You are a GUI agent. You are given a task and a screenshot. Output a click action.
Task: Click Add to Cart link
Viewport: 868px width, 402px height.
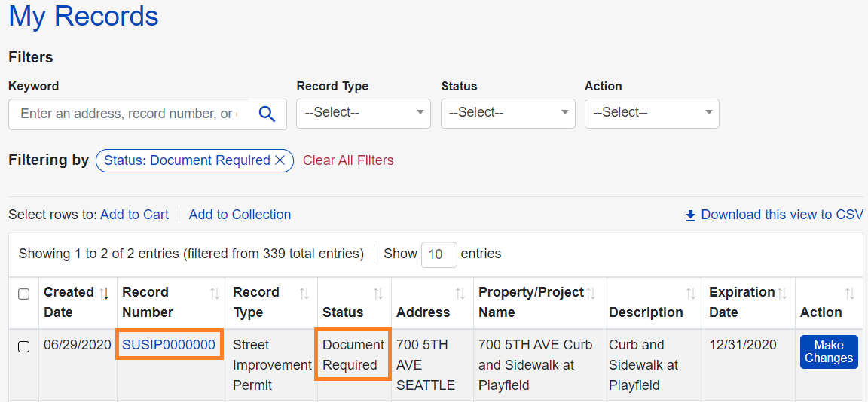pos(135,215)
